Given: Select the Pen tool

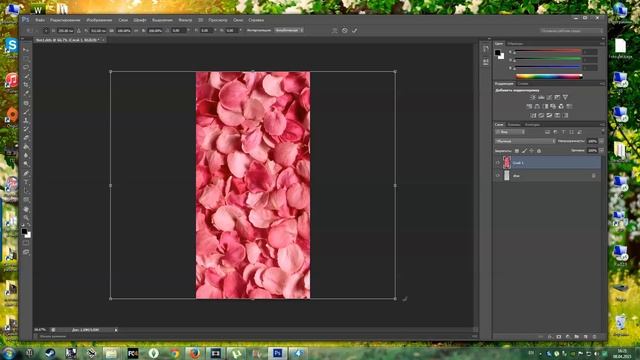Looking at the screenshot, I should tap(26, 173).
